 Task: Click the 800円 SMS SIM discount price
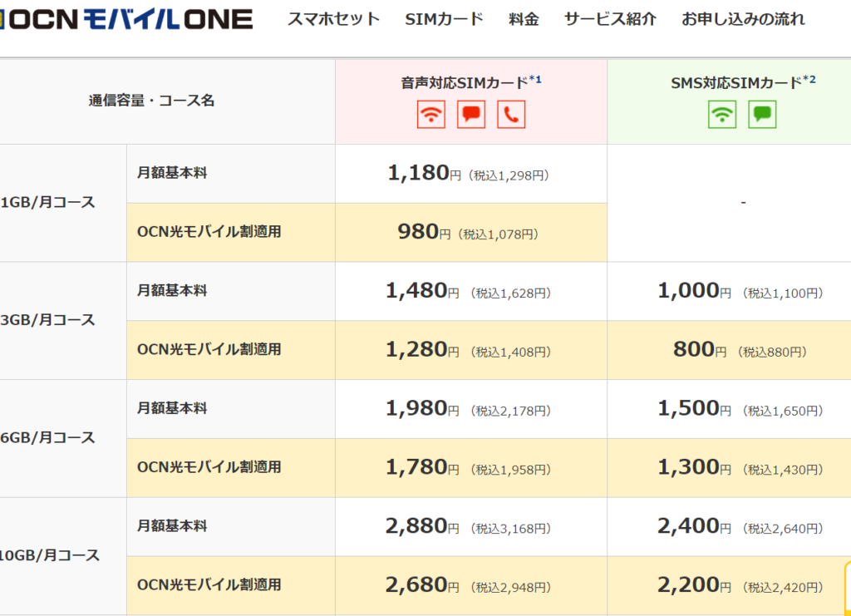(x=740, y=350)
